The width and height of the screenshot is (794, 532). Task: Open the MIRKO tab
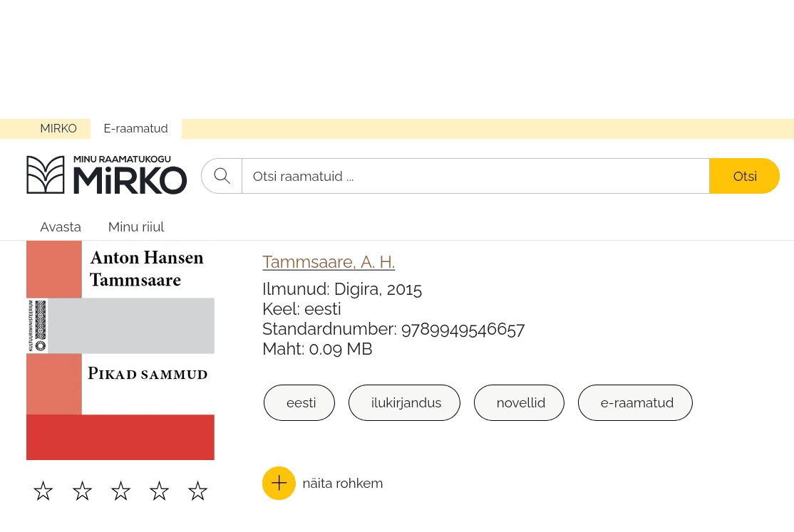[x=58, y=129]
